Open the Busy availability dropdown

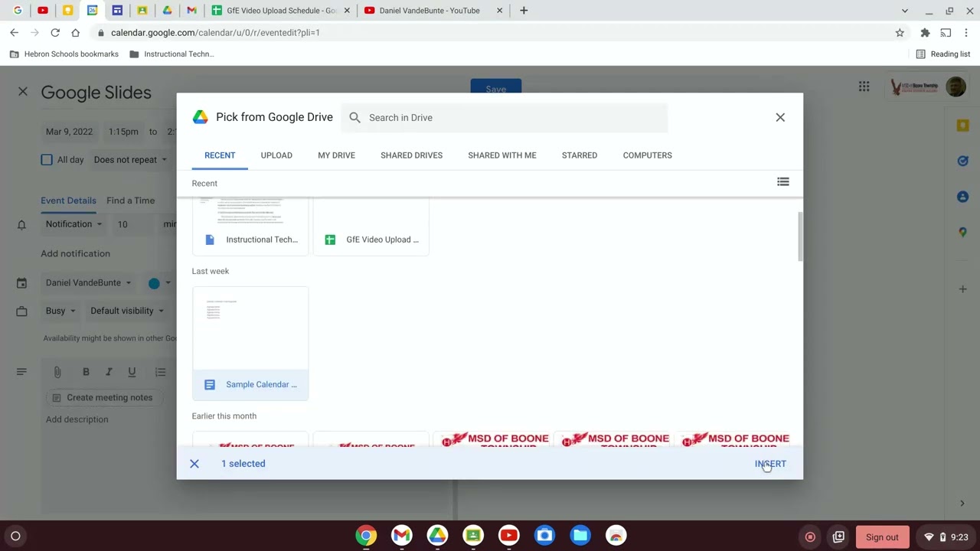60,311
